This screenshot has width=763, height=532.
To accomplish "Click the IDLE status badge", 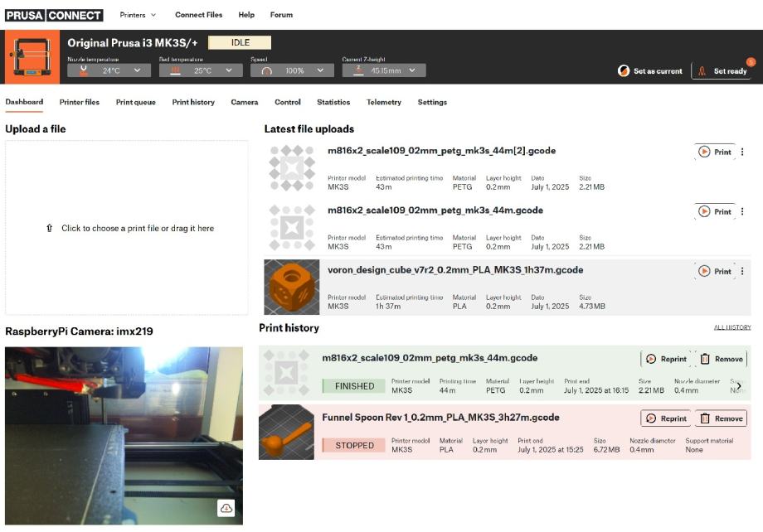I will click(240, 43).
